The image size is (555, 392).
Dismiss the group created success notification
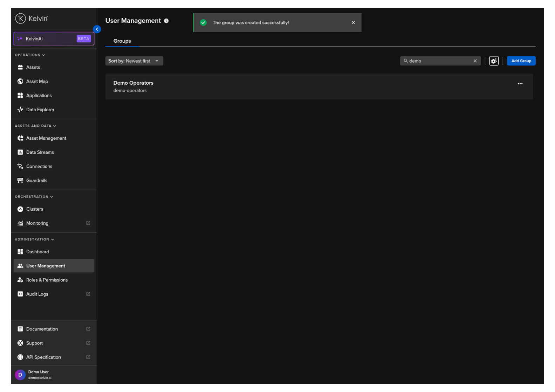(x=353, y=22)
